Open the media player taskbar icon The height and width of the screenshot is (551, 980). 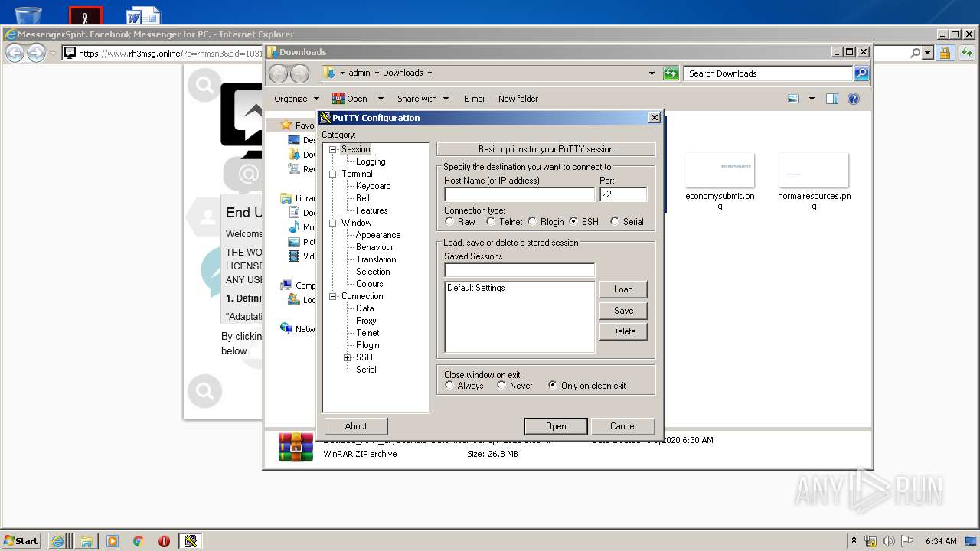tap(113, 541)
